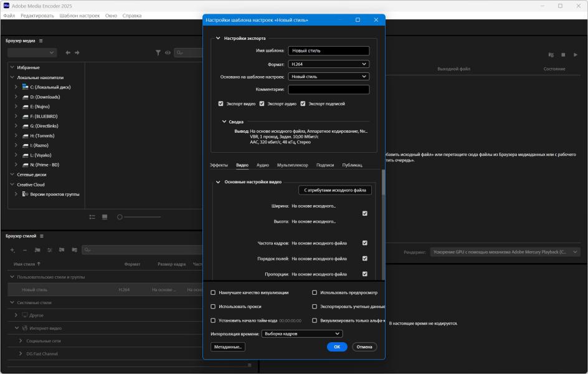588x374 pixels.
Task: Open the Preset Browser panel menu icon
Action: (42, 236)
